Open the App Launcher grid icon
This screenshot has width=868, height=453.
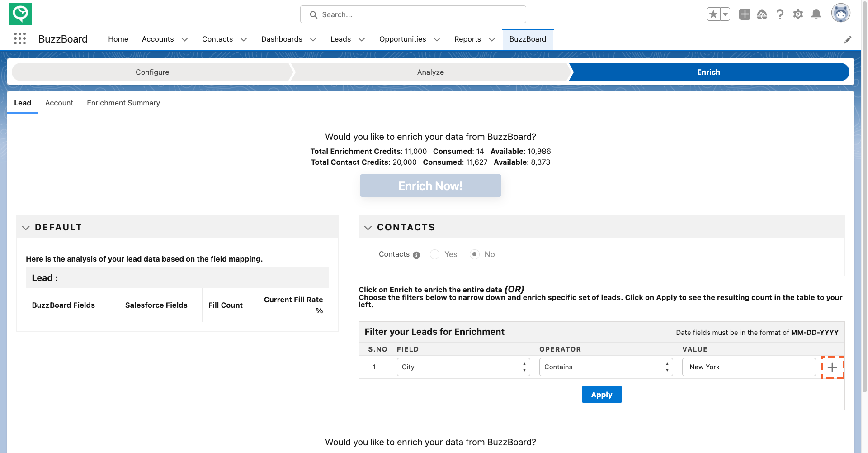pos(20,39)
